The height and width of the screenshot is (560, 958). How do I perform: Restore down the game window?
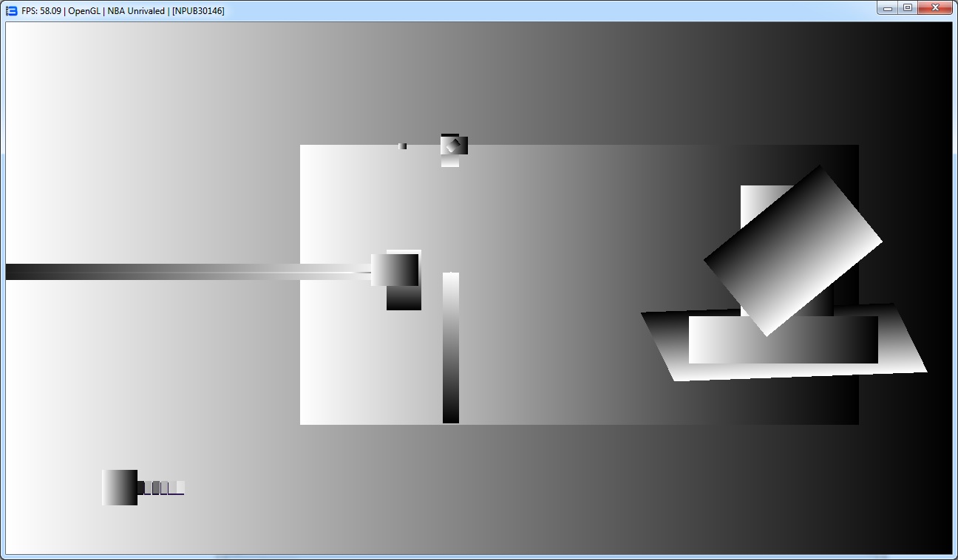908,8
